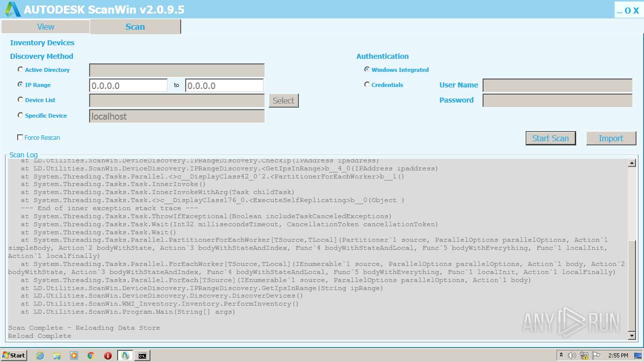Click the Select button for device list
This screenshot has height=362, width=644.
283,101
